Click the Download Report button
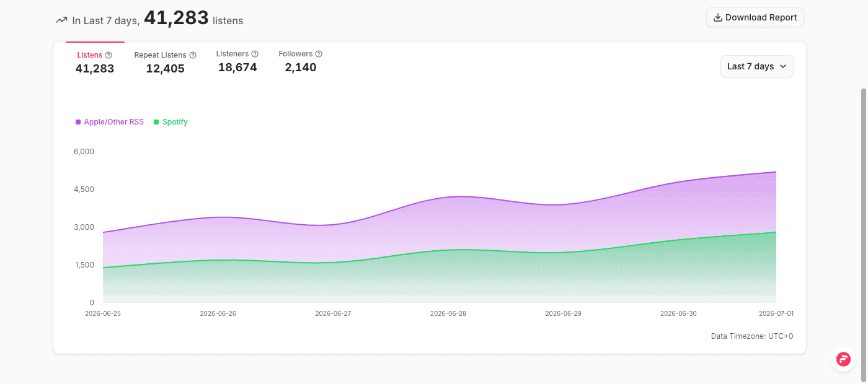Image resolution: width=868 pixels, height=384 pixels. [755, 17]
